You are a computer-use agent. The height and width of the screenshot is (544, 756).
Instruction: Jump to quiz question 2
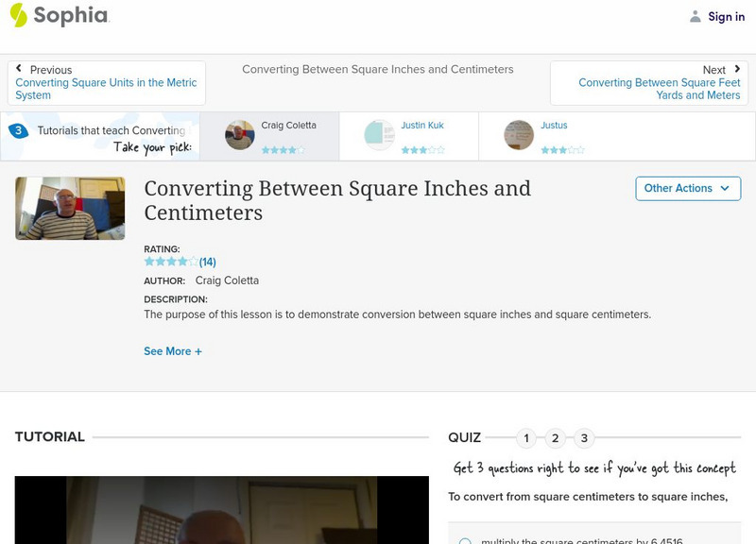(556, 437)
